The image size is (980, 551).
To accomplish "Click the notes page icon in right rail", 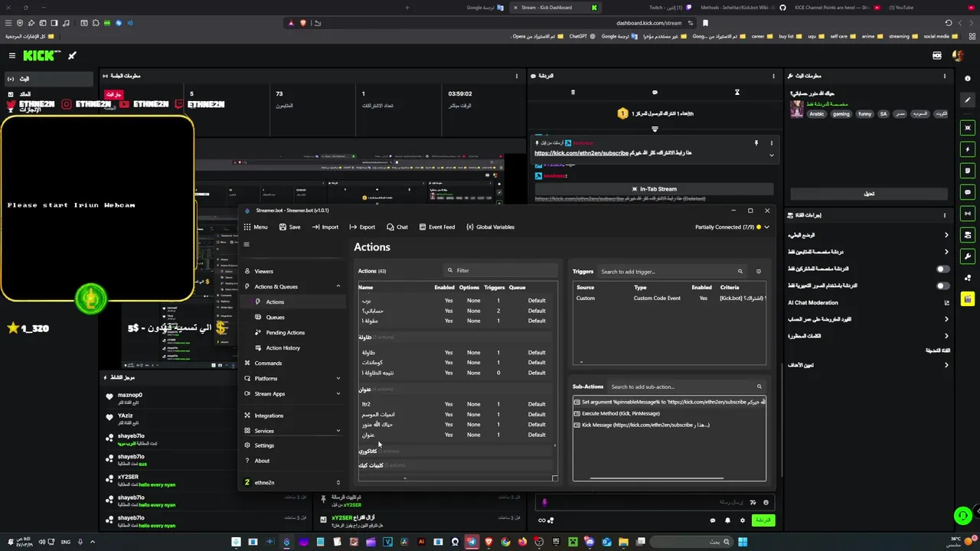I will click(969, 171).
